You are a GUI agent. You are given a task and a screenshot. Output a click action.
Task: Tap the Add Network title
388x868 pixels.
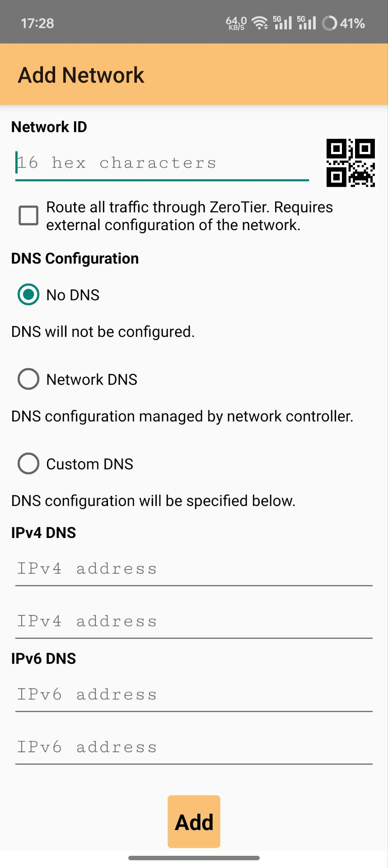click(81, 75)
